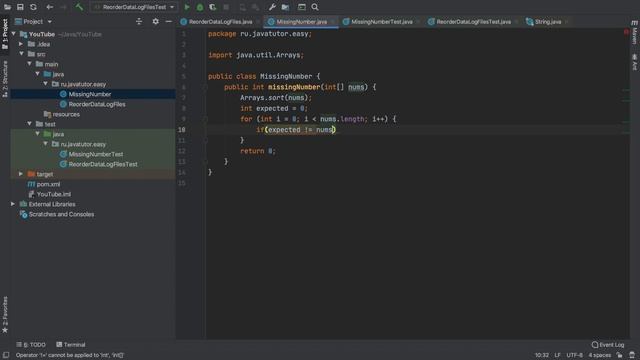Click the Save All disk icon
This screenshot has height=360, width=640.
pos(20,7)
